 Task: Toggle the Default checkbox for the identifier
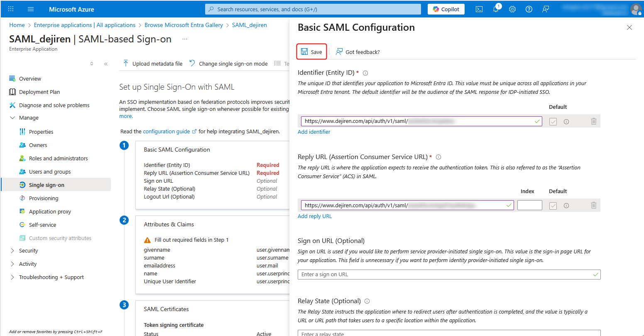pyautogui.click(x=553, y=122)
